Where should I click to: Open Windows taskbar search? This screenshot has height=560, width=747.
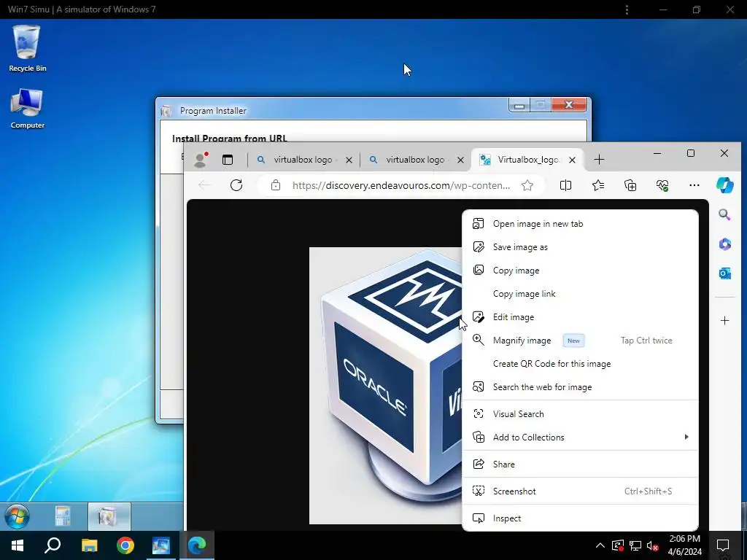[53, 545]
